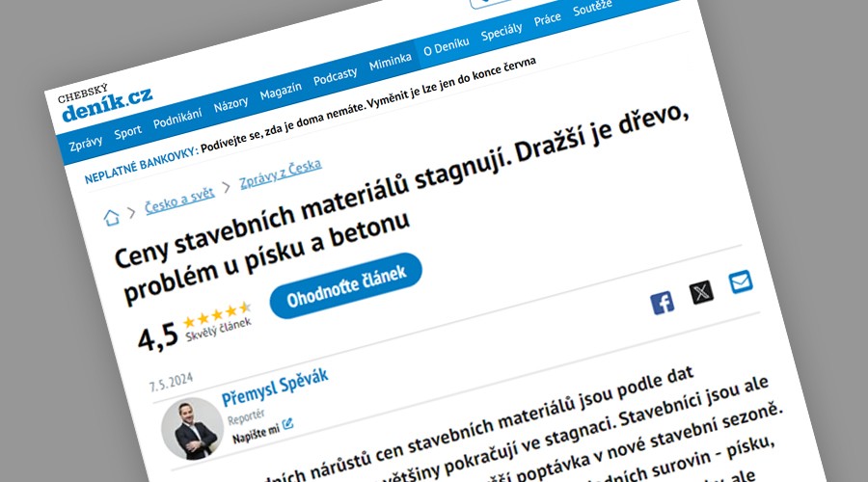The width and height of the screenshot is (868, 482).
Task: Select the O Deníku tab
Action: tap(447, 46)
